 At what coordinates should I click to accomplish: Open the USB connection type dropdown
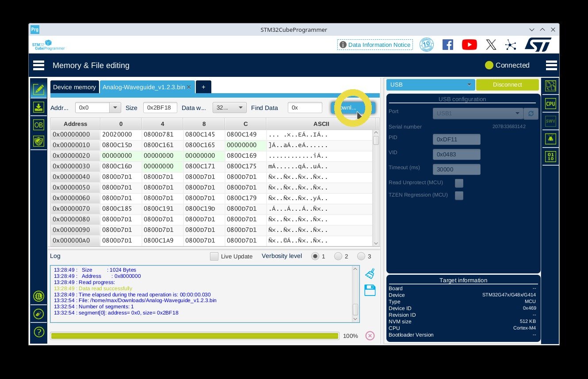431,85
